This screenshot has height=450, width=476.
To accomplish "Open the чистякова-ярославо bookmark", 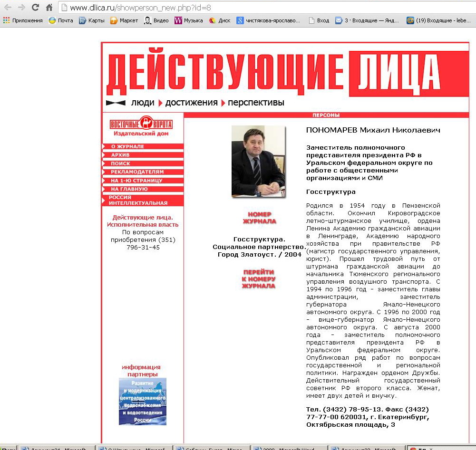I will pos(268,20).
